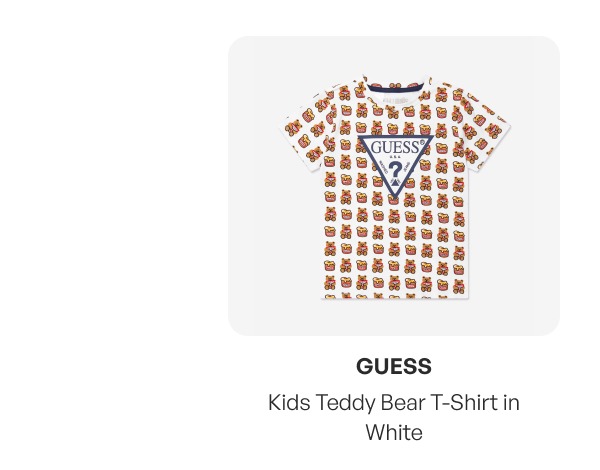Image resolution: width=600 pixels, height=470 pixels.
Task: Click the grey card area below the shirt
Action: coord(394,317)
